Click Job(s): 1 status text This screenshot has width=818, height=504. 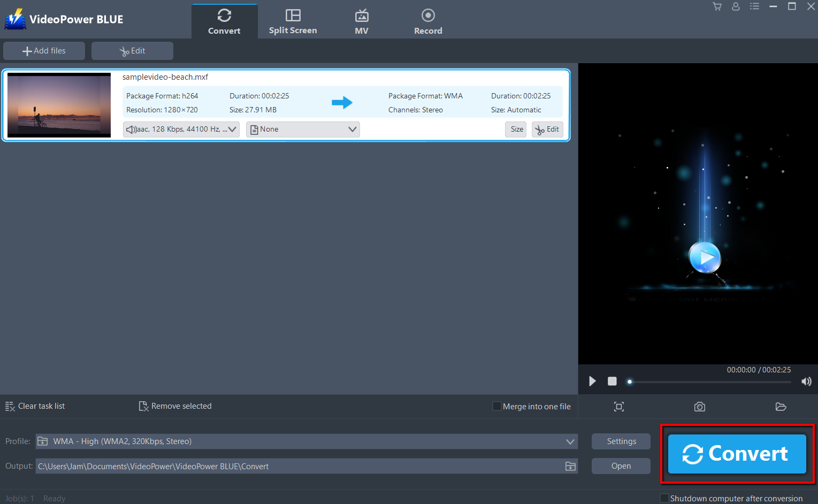pyautogui.click(x=20, y=498)
